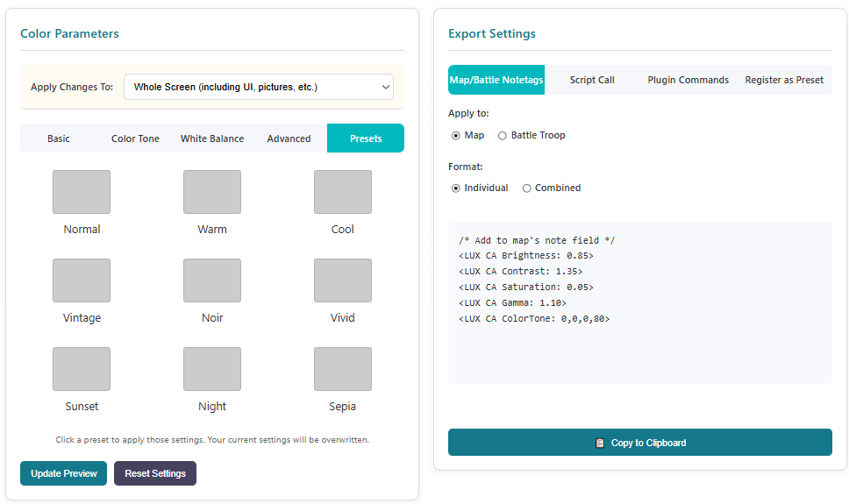This screenshot has height=504, width=849.
Task: Click the Color Parameters heading
Action: 69,33
